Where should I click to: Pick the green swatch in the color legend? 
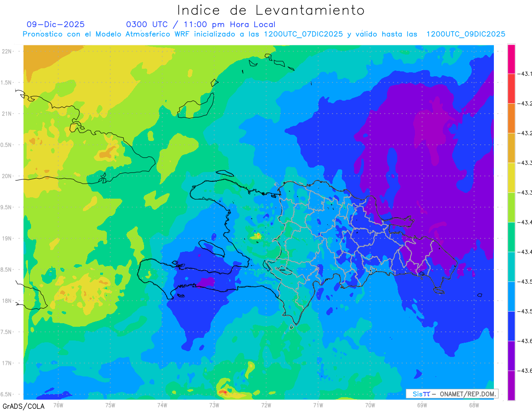[x=511, y=237]
